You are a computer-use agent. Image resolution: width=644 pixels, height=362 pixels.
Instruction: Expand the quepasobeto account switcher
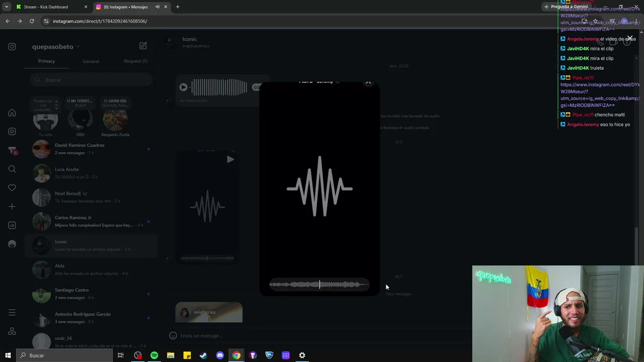pos(56,47)
